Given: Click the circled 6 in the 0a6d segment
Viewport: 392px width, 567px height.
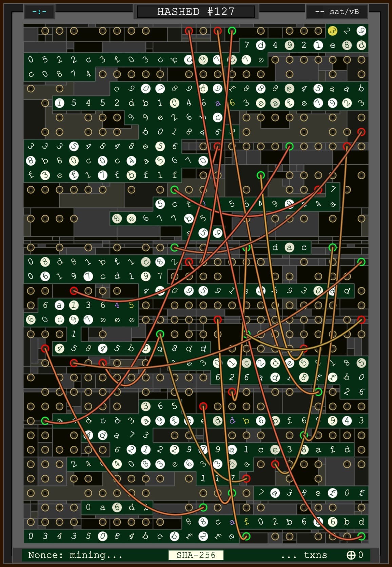Looking at the screenshot, I should pyautogui.click(x=117, y=507).
